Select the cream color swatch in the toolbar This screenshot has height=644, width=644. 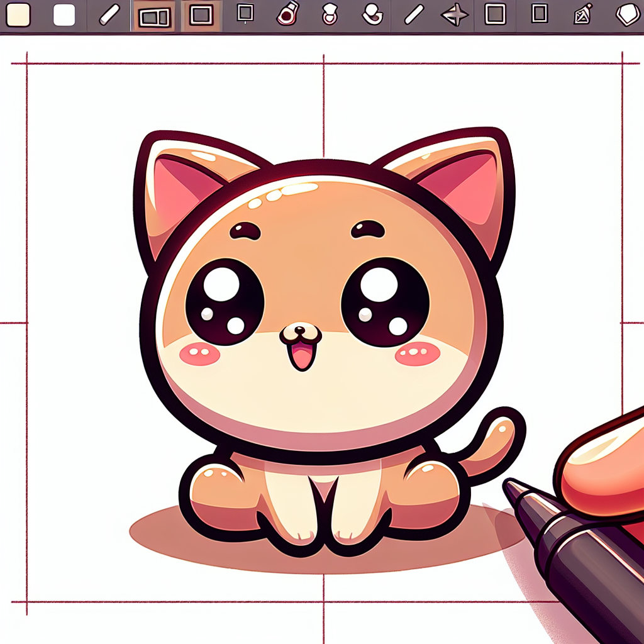coord(17,15)
